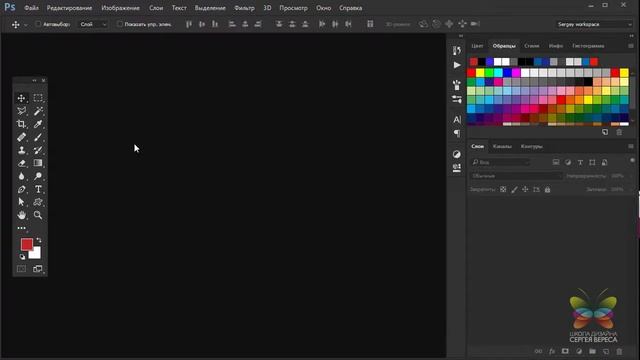This screenshot has height=360, width=640.
Task: Open the blend mode dropdown in Layers
Action: click(x=516, y=176)
